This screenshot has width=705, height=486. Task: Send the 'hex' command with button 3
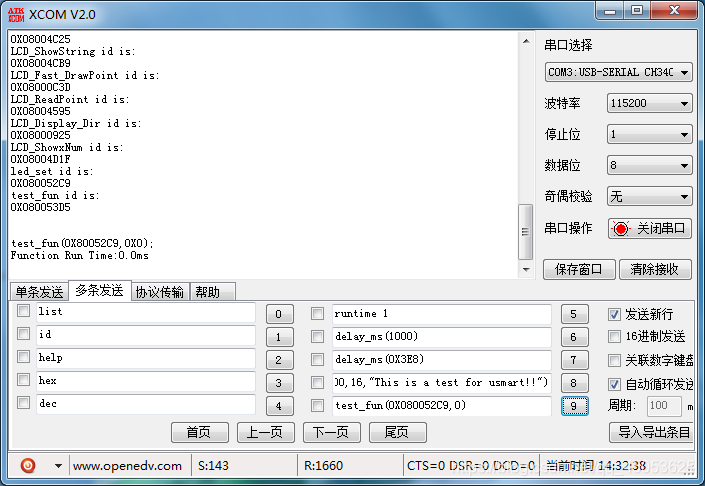279,383
